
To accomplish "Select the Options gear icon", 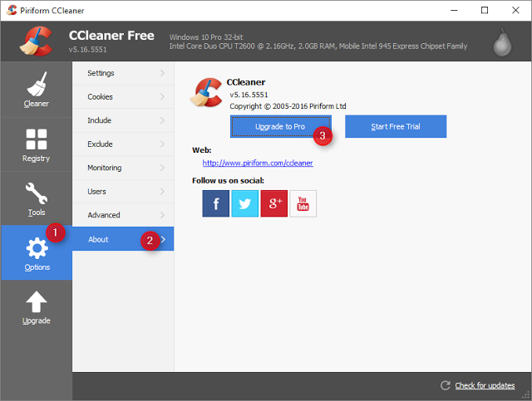I will pyautogui.click(x=37, y=248).
